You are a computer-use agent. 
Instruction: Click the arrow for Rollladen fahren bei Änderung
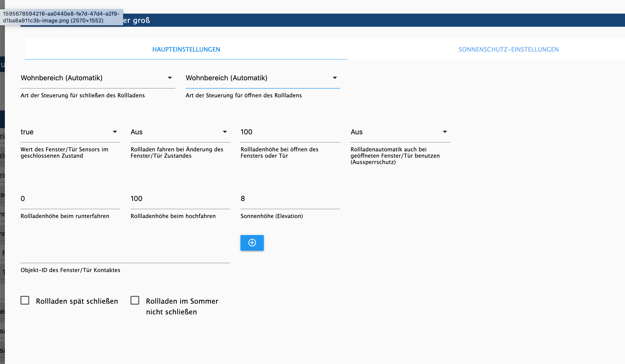click(x=225, y=132)
